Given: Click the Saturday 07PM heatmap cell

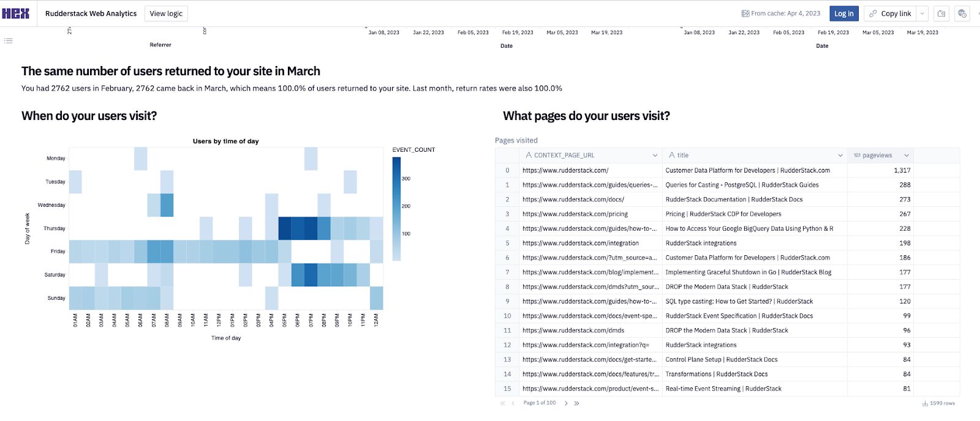Looking at the screenshot, I should (311, 275).
